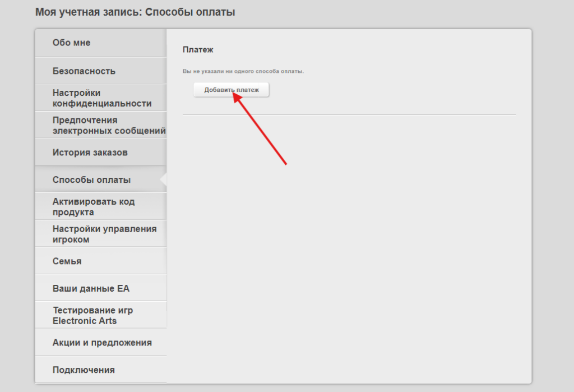
Task: Go to «Акции и предложения»
Action: 102,343
